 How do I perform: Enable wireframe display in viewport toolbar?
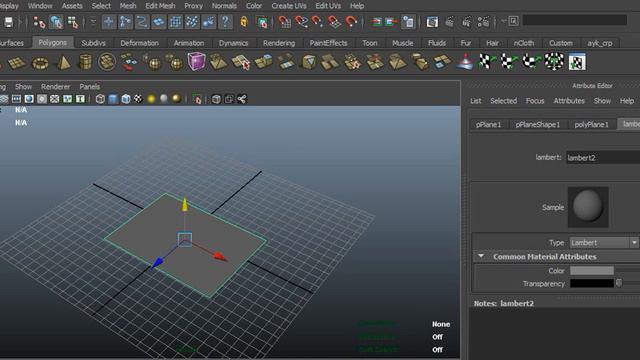pos(100,99)
